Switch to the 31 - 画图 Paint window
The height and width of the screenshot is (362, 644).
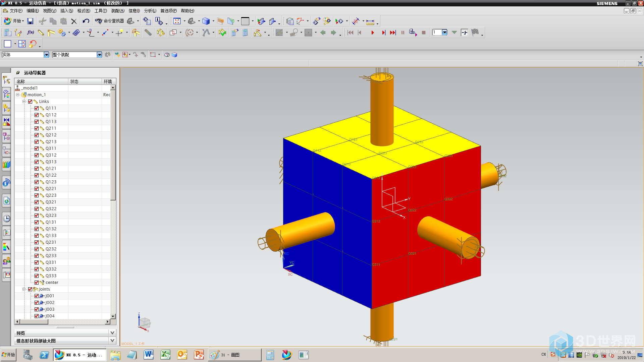pyautogui.click(x=235, y=355)
